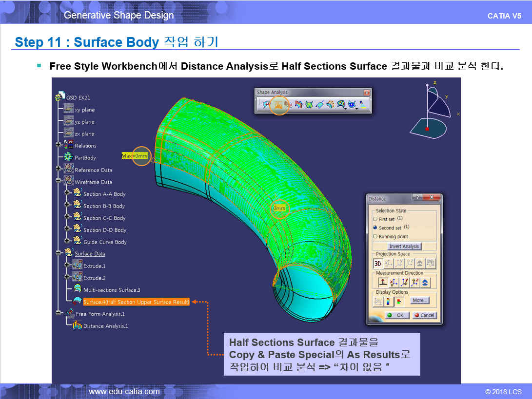Click the compass in the viewport corner

pyautogui.click(x=430, y=112)
